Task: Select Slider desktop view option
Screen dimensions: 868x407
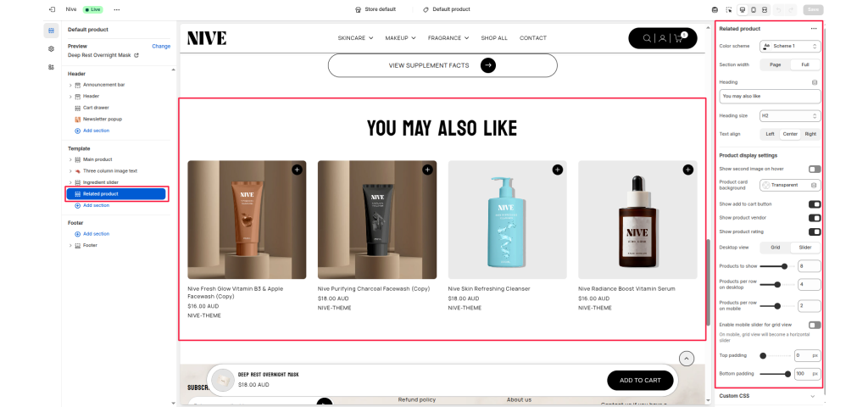Action: pyautogui.click(x=805, y=248)
